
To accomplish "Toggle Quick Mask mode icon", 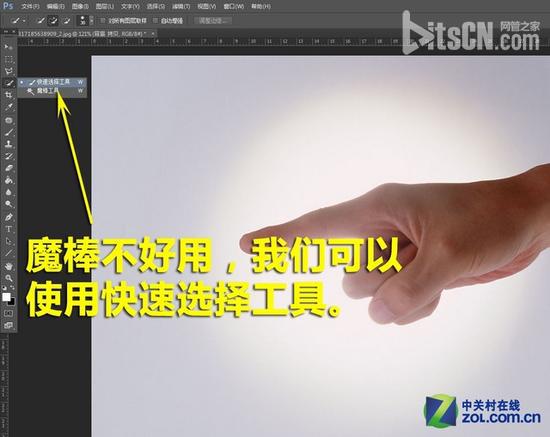I will coord(8,313).
